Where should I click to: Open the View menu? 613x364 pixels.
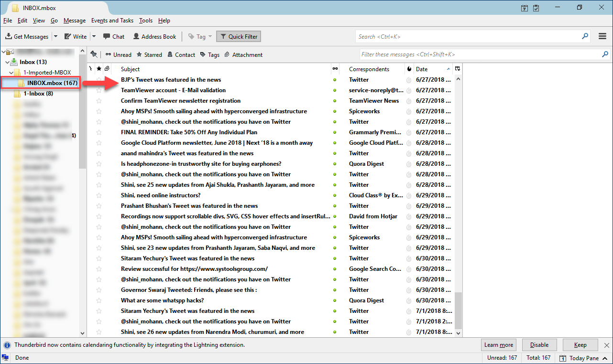(39, 21)
